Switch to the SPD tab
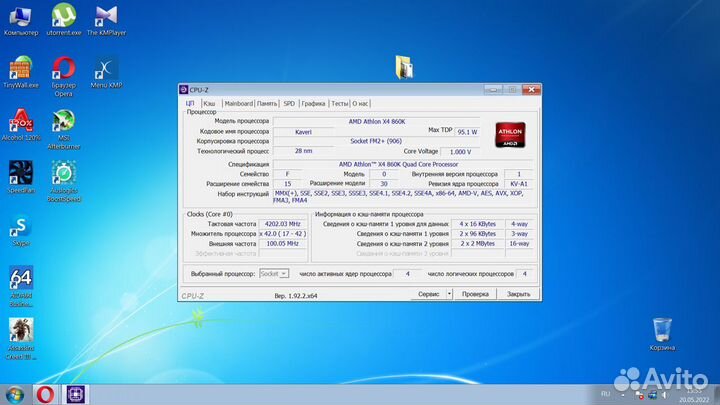 (x=289, y=104)
